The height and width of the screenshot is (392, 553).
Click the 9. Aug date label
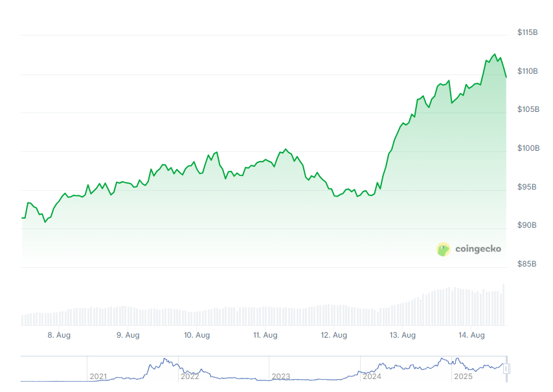(128, 335)
